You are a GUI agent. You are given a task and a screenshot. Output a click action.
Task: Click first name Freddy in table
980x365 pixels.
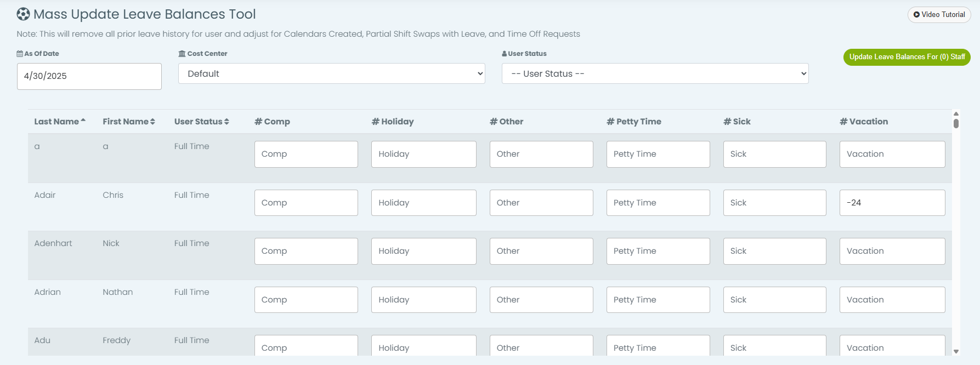[116, 340]
